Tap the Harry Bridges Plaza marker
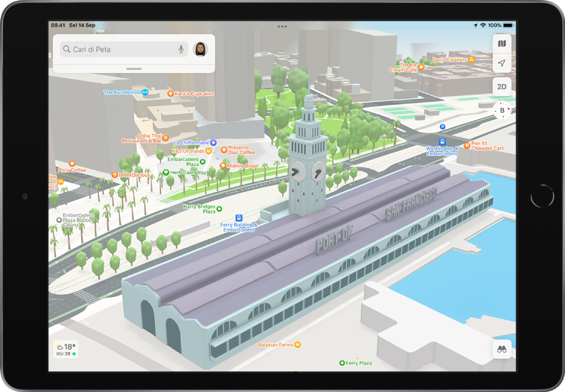Image resolution: width=565 pixels, height=392 pixels. [219, 209]
